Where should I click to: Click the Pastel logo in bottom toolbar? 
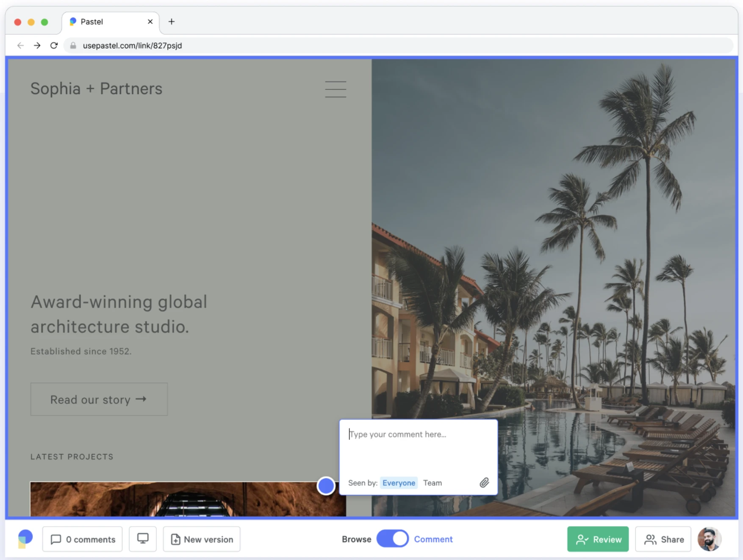pos(25,539)
